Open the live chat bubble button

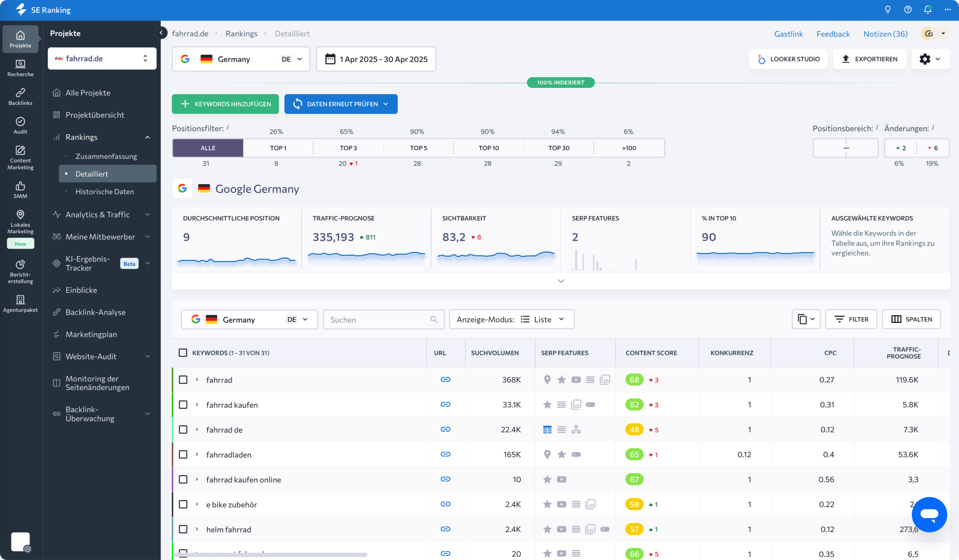(x=929, y=514)
